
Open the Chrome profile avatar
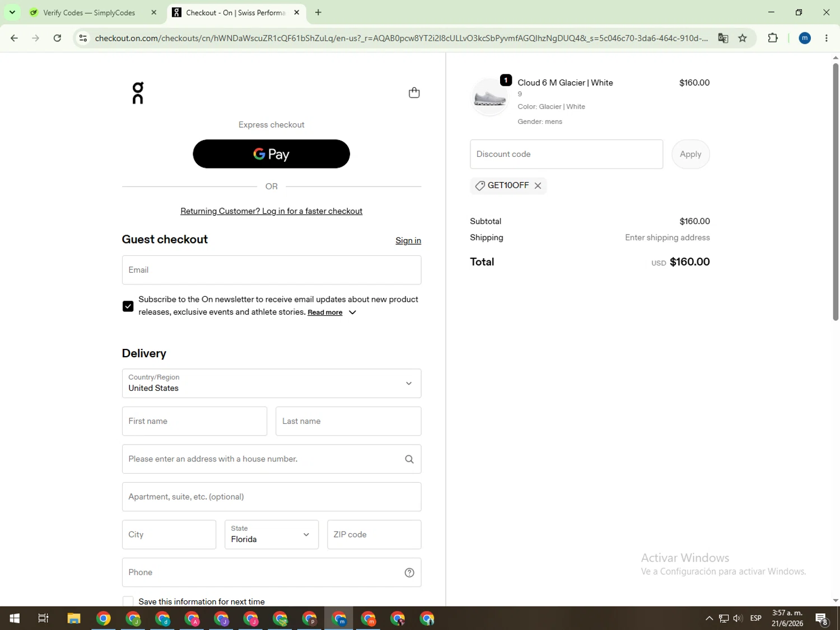click(x=805, y=38)
